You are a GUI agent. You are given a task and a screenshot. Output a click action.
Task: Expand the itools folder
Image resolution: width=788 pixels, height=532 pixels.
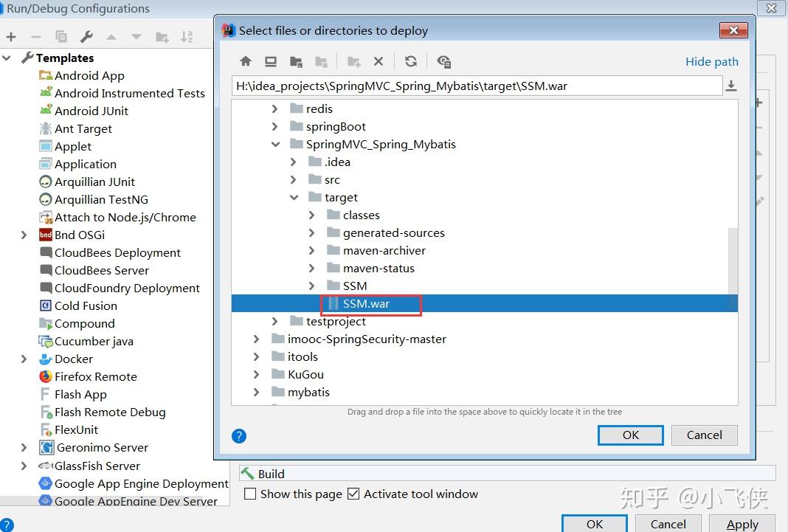point(256,356)
